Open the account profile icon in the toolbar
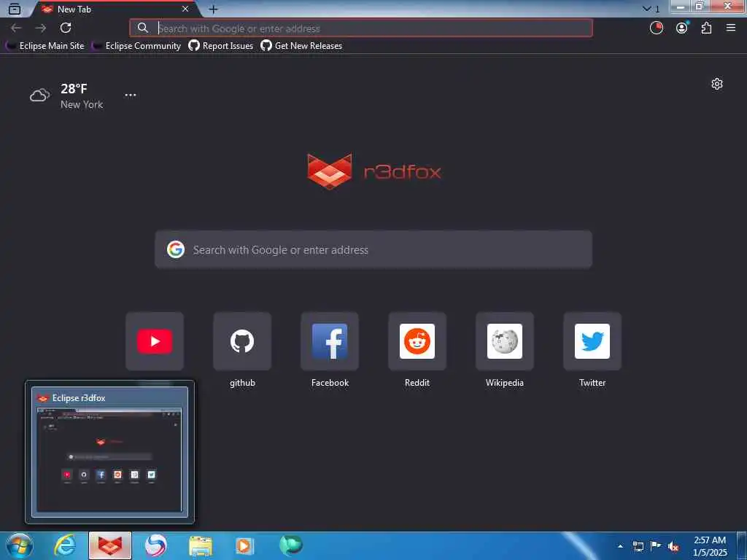Image resolution: width=747 pixels, height=560 pixels. 682,28
